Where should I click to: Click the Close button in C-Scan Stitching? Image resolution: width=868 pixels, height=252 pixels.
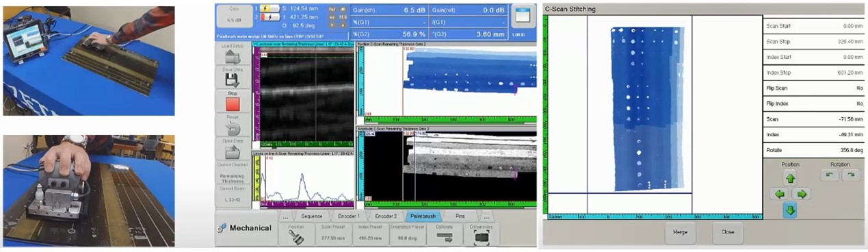(x=728, y=231)
